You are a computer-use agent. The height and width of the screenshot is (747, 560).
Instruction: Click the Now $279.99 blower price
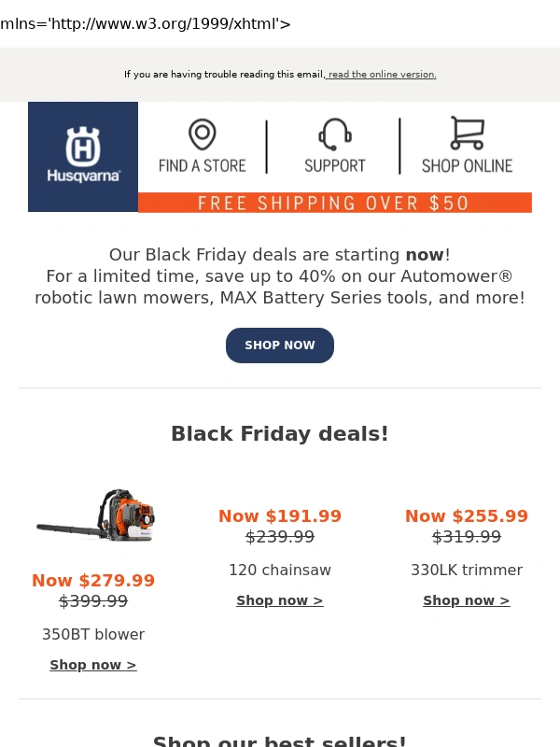point(93,581)
